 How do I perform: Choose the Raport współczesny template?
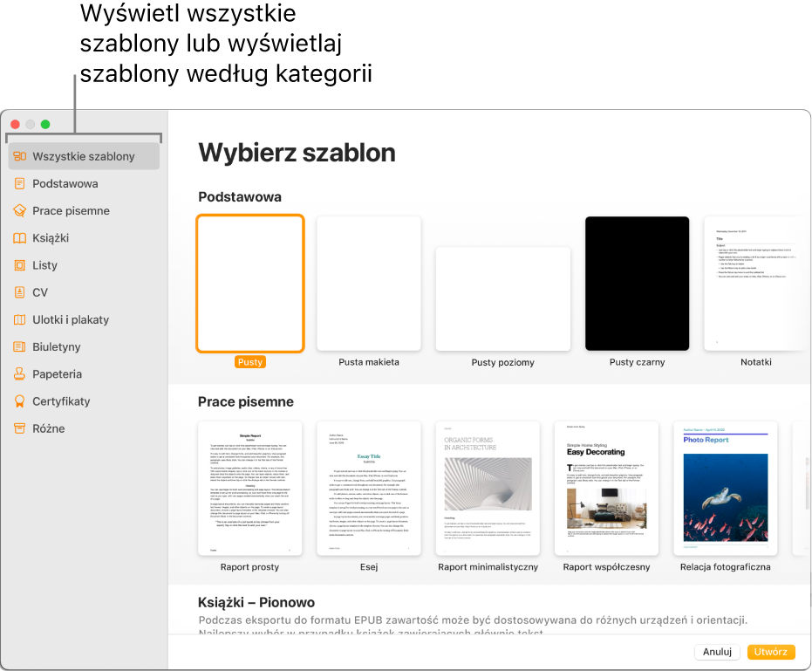point(606,488)
